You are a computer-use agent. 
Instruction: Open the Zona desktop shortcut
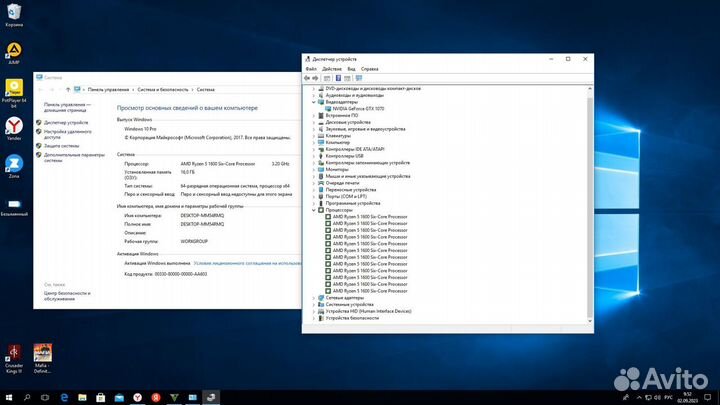[14, 163]
